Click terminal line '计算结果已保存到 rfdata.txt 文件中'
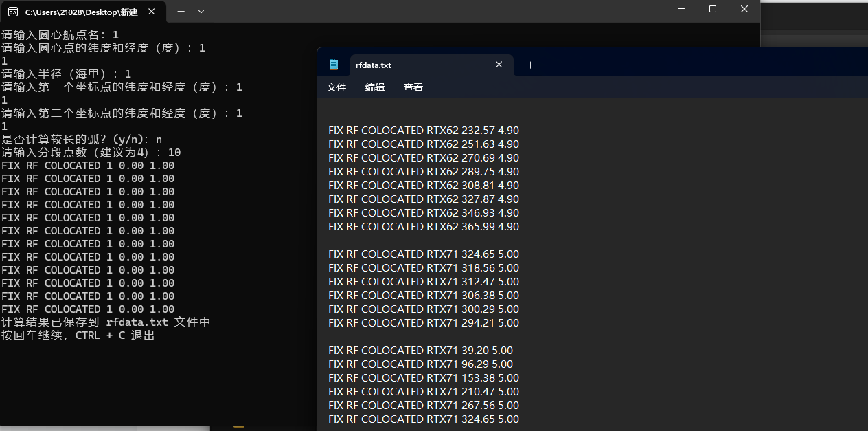The height and width of the screenshot is (431, 868). click(x=106, y=322)
